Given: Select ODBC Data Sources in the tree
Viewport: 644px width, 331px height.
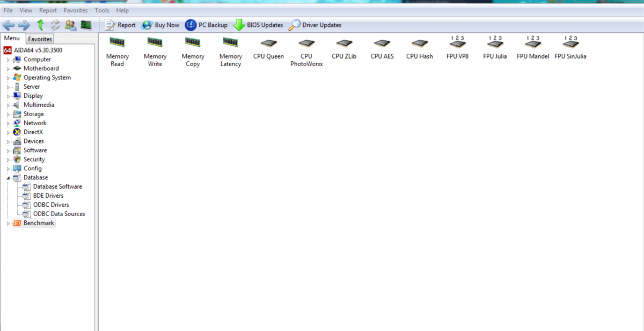Looking at the screenshot, I should pyautogui.click(x=59, y=214).
